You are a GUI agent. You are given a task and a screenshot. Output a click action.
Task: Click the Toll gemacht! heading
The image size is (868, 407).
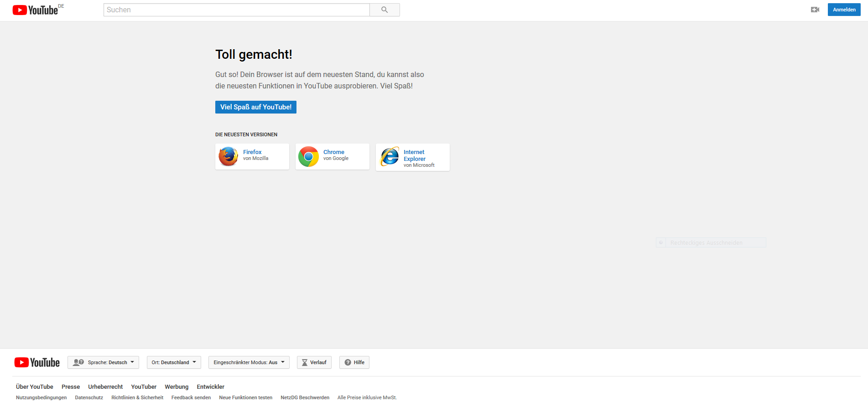coord(254,54)
